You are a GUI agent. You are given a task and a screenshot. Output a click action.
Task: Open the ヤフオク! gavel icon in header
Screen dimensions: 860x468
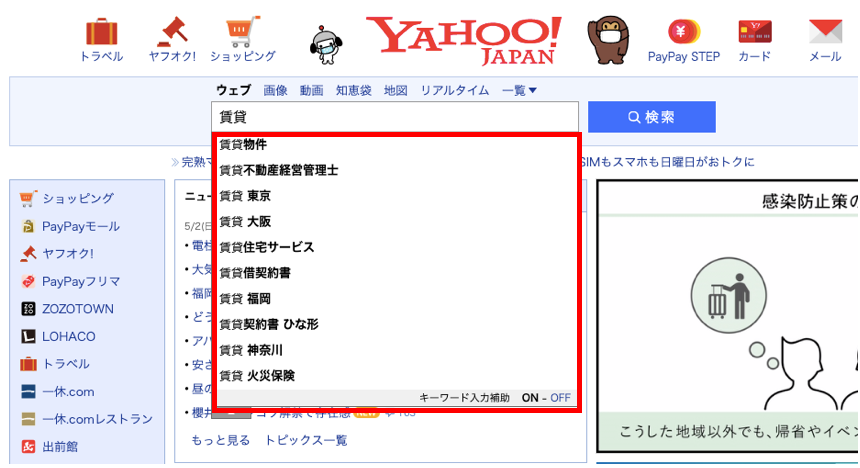tap(172, 32)
